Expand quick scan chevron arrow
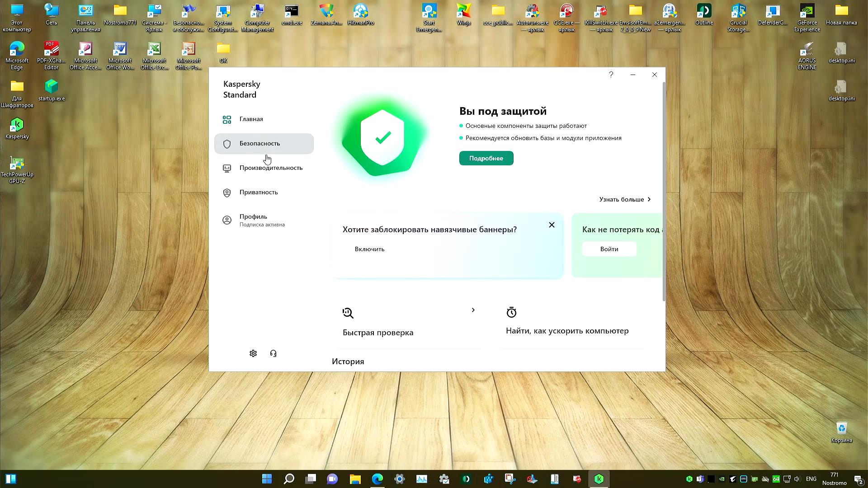 coord(473,310)
